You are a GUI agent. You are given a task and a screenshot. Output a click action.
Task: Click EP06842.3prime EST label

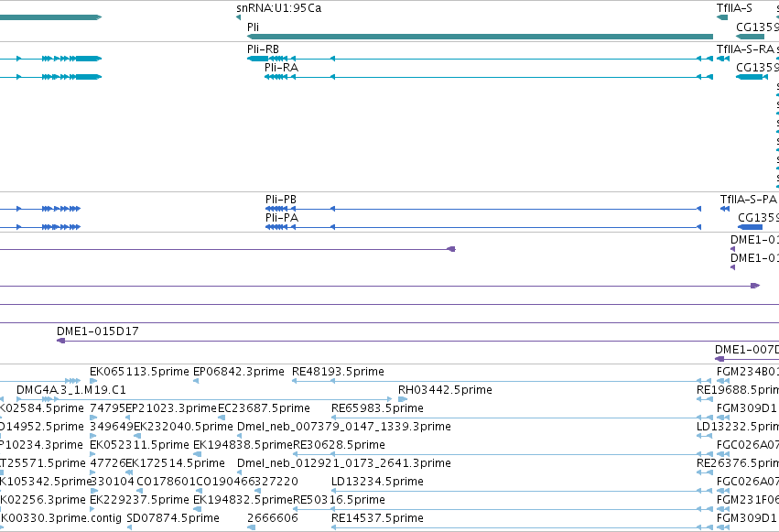[239, 372]
